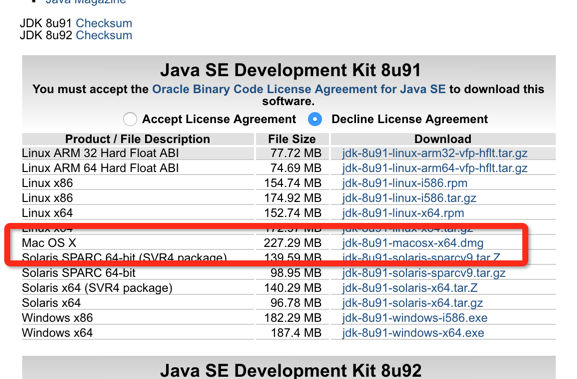
Task: Download jdk-8u91-solaris-x64.tar.gz
Action: point(412,303)
